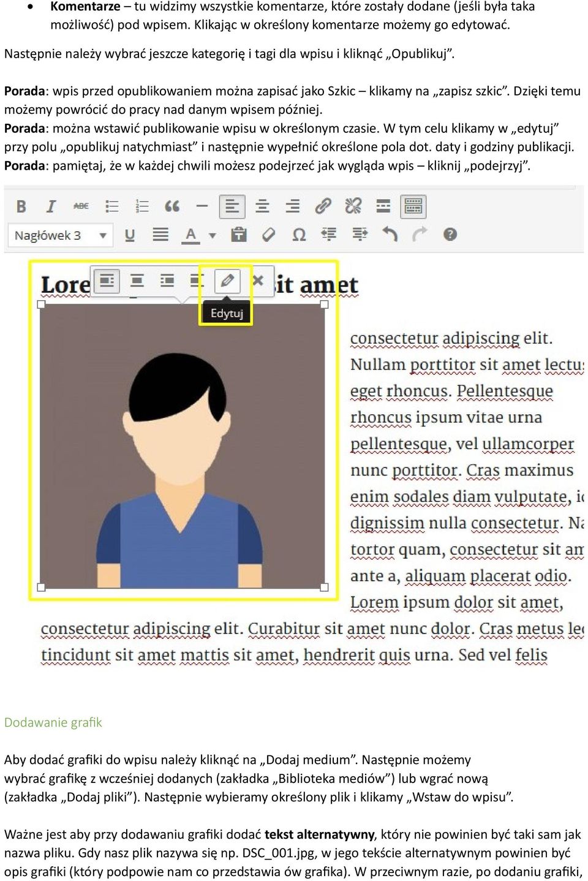The height and width of the screenshot is (881, 588).
Task: Apply blockquote with the quote marks icon
Action: point(172,206)
